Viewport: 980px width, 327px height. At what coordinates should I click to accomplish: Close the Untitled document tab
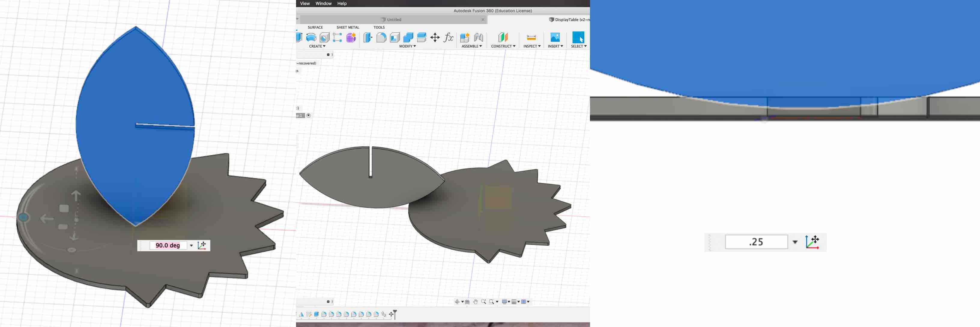click(x=482, y=20)
